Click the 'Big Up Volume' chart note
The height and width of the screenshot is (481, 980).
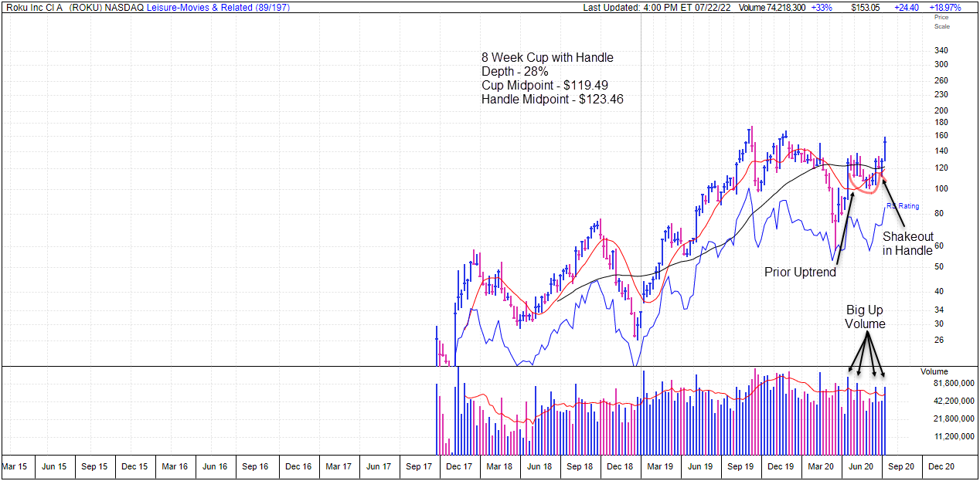[865, 317]
